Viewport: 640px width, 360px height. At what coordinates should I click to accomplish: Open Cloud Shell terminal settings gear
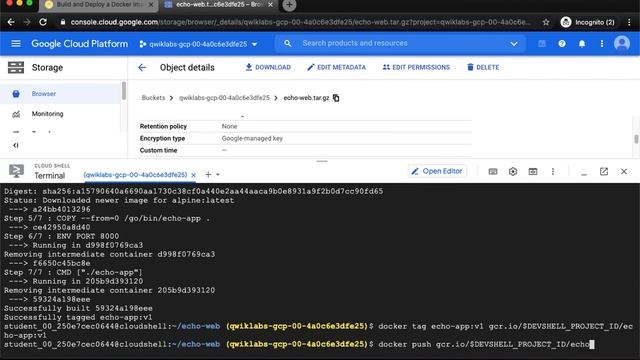[513, 171]
